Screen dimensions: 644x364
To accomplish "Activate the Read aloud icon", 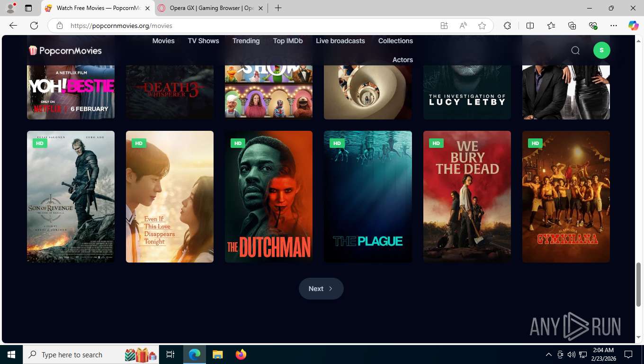I will pos(463,26).
